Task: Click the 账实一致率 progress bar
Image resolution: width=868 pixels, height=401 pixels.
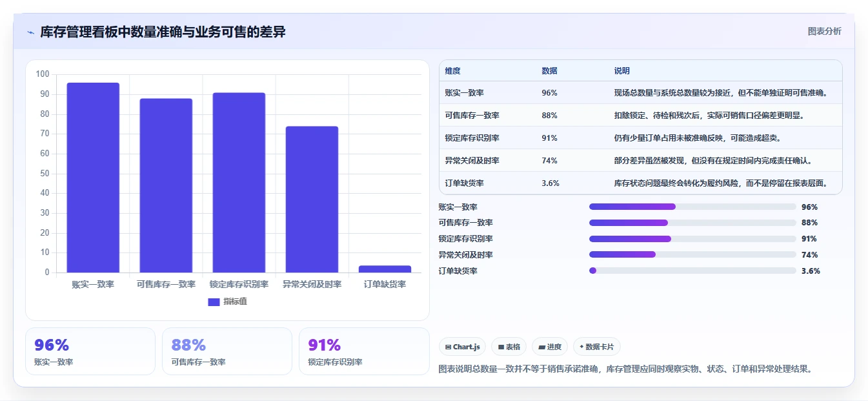Action: (x=692, y=207)
